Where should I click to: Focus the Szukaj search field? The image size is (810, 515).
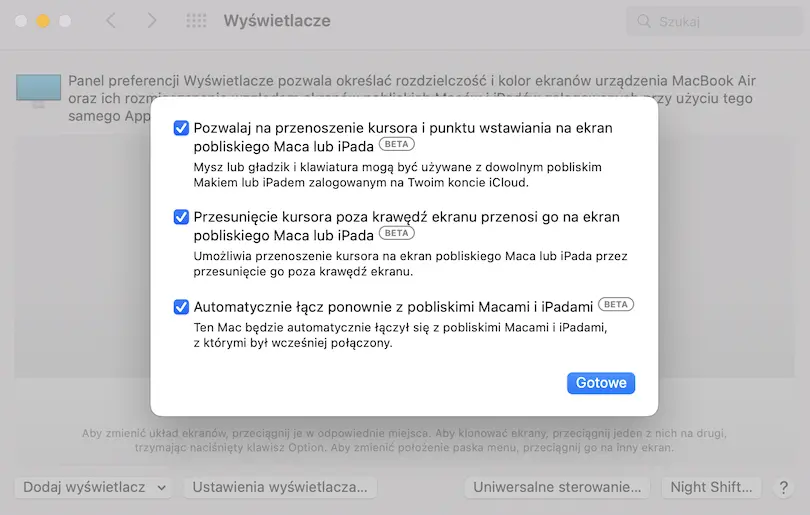click(720, 21)
